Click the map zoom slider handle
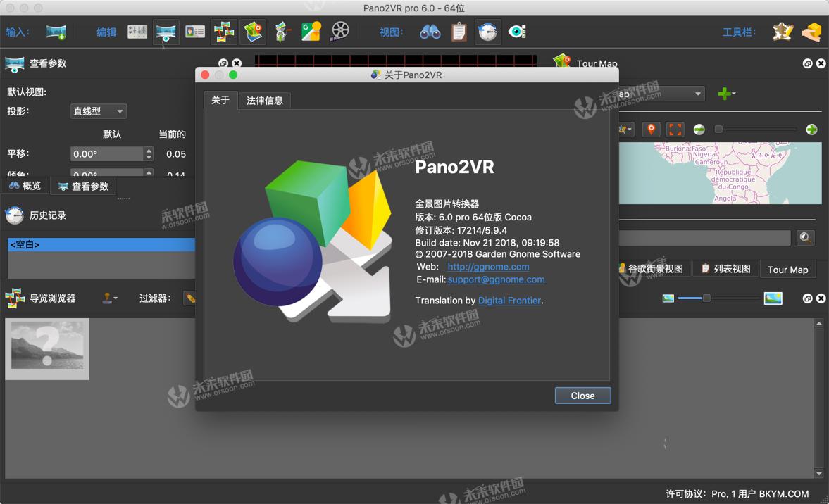 [718, 130]
